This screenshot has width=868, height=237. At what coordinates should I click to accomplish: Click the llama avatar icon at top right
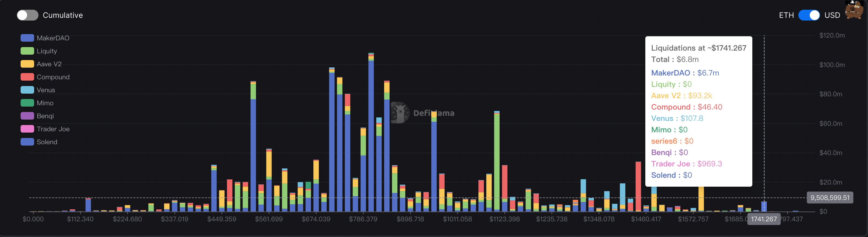(x=854, y=9)
